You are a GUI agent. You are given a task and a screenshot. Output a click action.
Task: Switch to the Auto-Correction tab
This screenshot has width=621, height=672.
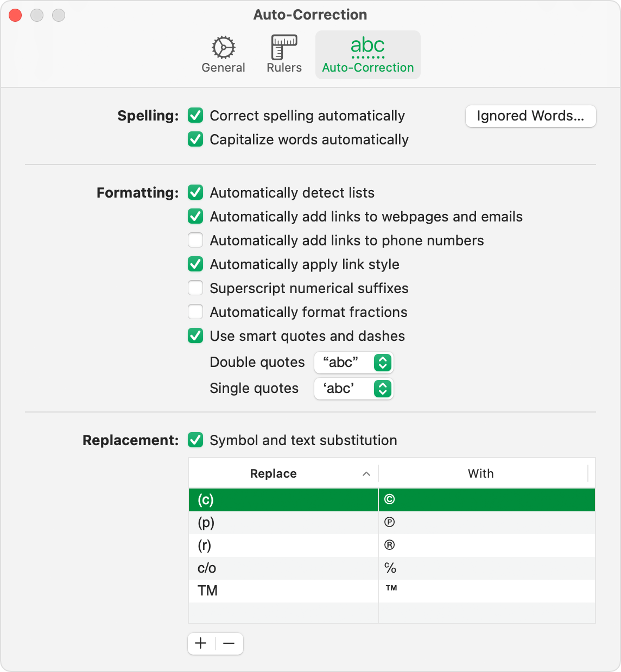(367, 54)
